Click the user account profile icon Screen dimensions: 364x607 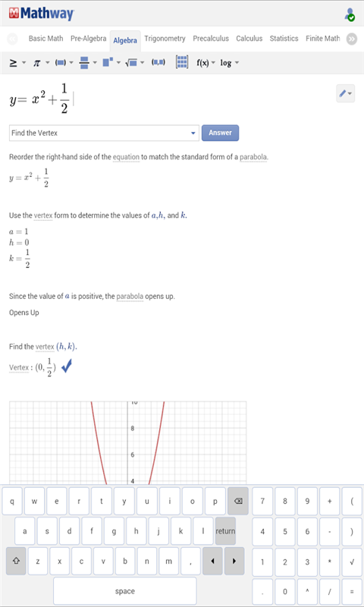tap(350, 14)
